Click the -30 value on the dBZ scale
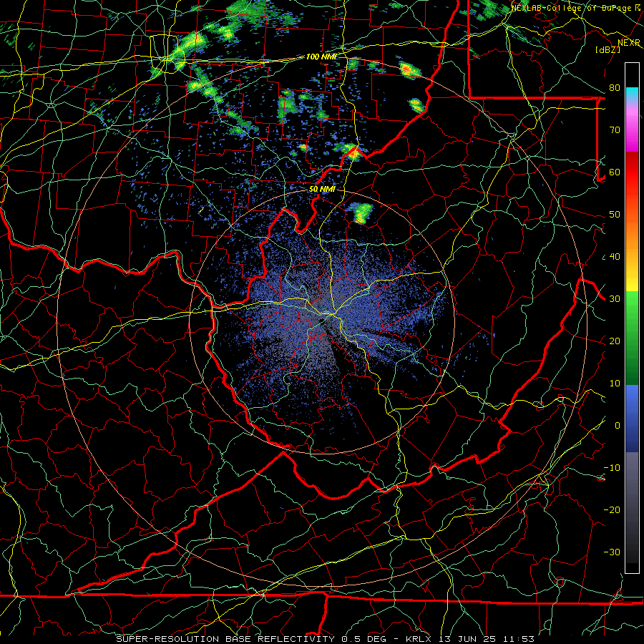Screen dimensions: 644x644 coord(612,552)
